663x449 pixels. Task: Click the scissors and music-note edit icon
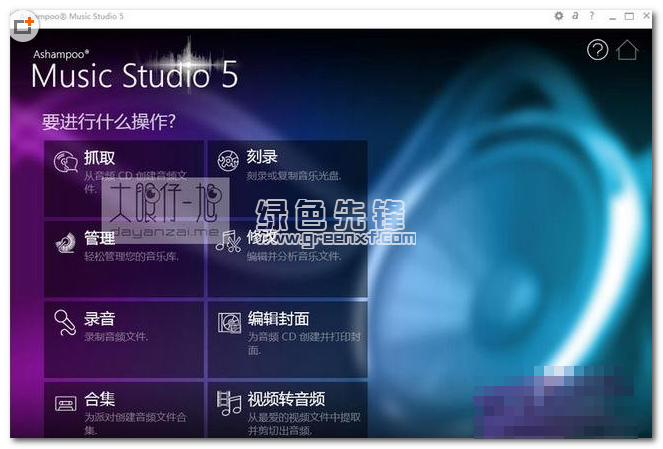pos(228,241)
